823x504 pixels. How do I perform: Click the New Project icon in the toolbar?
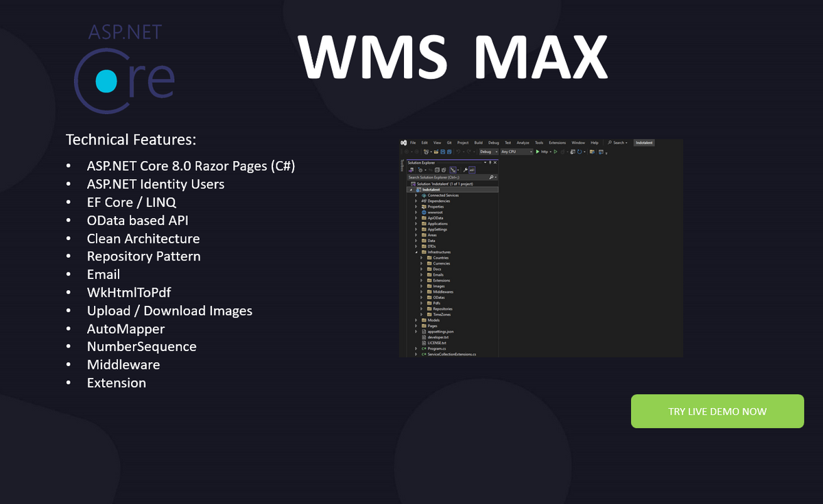426,152
